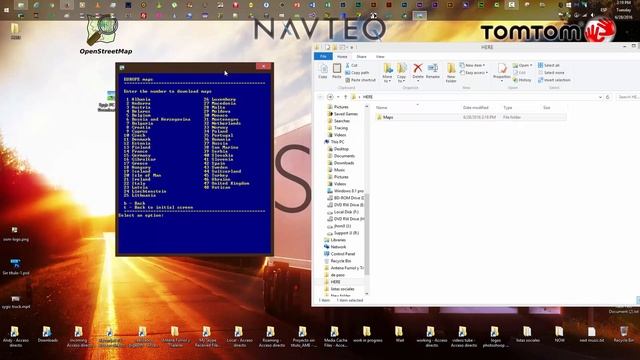Open the Downloads desktop shortcut
Screen dimensions: 640x360
click(47, 335)
